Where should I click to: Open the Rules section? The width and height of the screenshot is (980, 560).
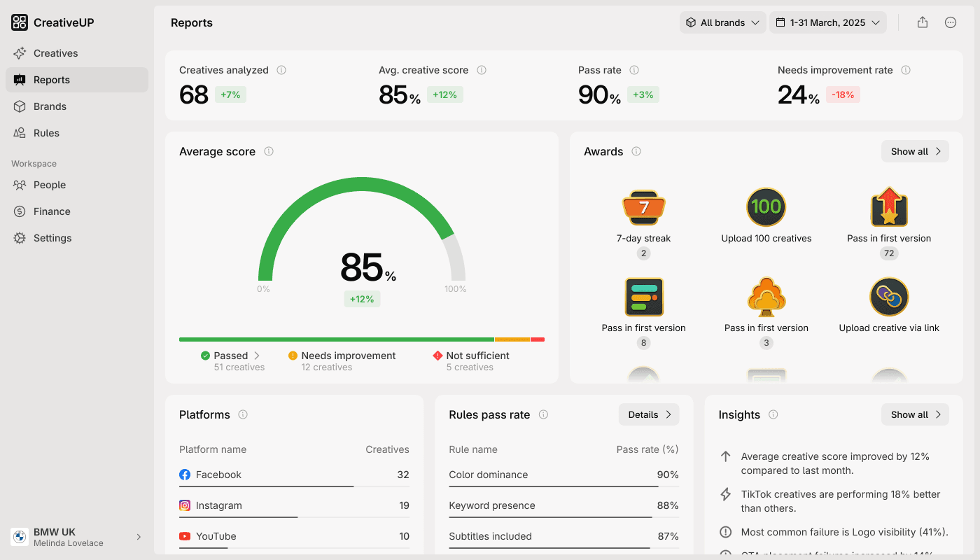(x=47, y=132)
